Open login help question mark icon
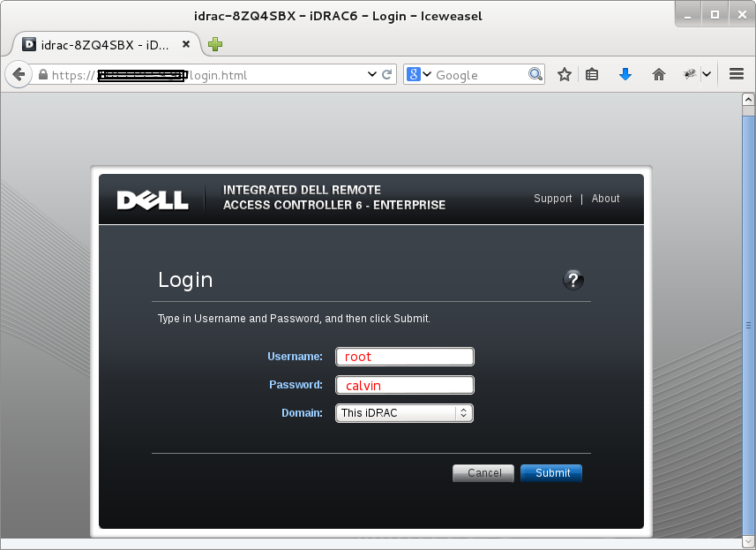Screen dimensions: 756x550 click(573, 280)
